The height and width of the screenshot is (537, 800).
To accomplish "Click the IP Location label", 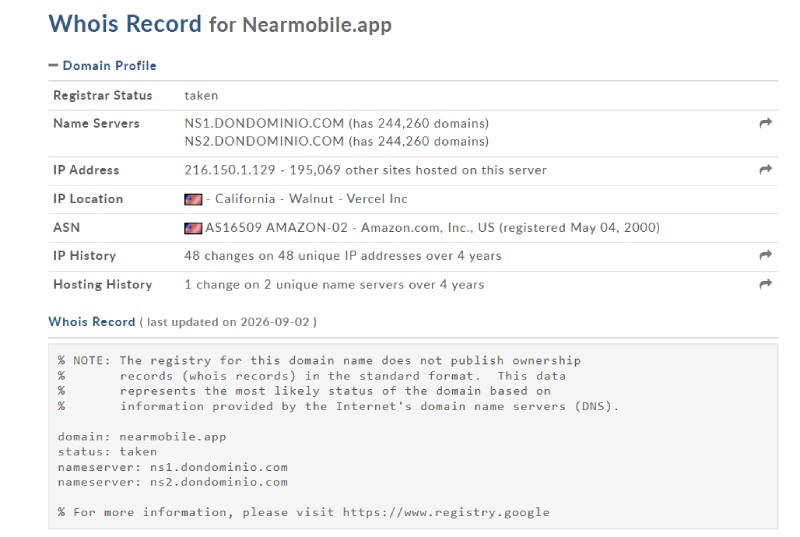I will pyautogui.click(x=88, y=199).
